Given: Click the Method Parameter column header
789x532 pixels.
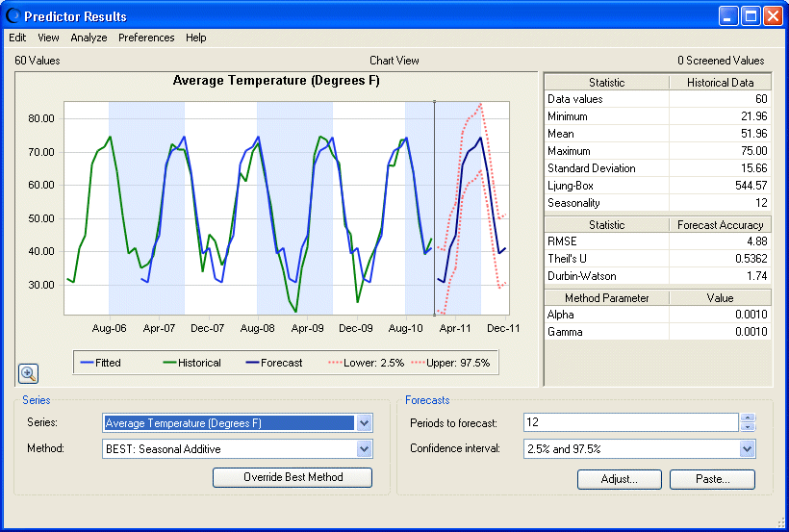Looking at the screenshot, I should [x=607, y=298].
